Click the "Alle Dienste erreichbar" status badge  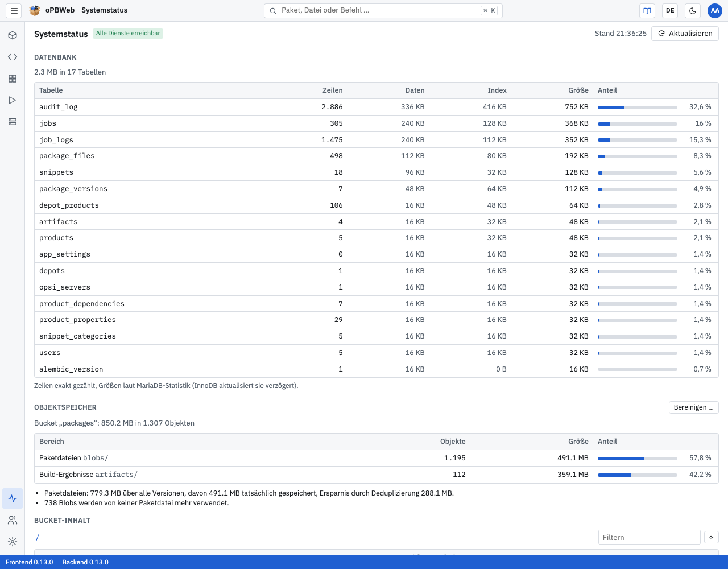128,34
